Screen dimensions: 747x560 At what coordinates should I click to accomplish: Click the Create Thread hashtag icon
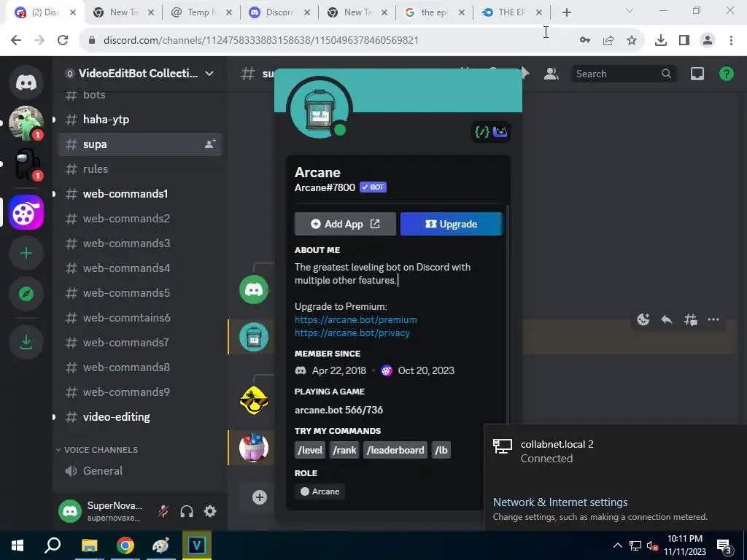[690, 319]
